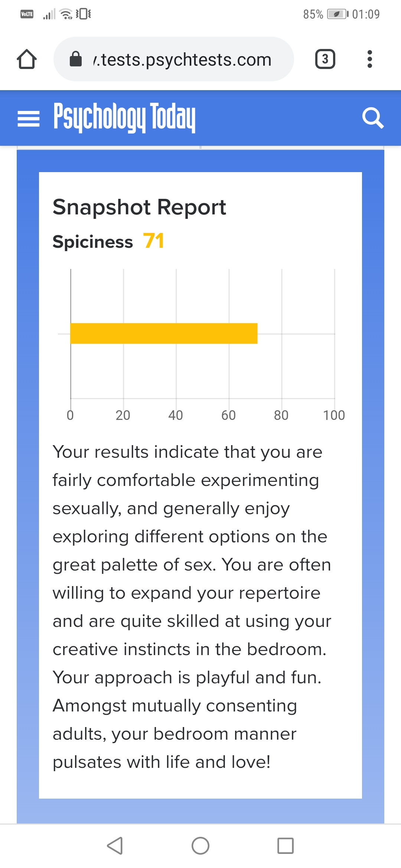
Task: Open the browser three-dot overflow menu
Action: [x=369, y=59]
